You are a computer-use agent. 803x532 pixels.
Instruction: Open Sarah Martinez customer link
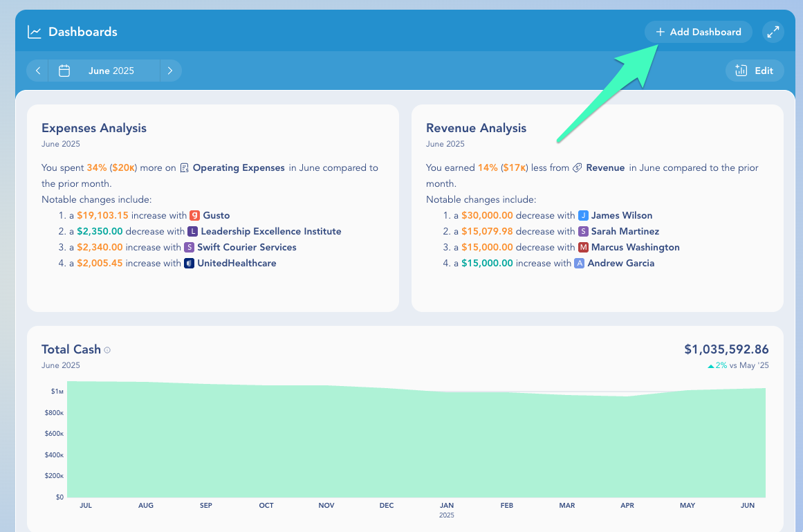click(x=625, y=231)
